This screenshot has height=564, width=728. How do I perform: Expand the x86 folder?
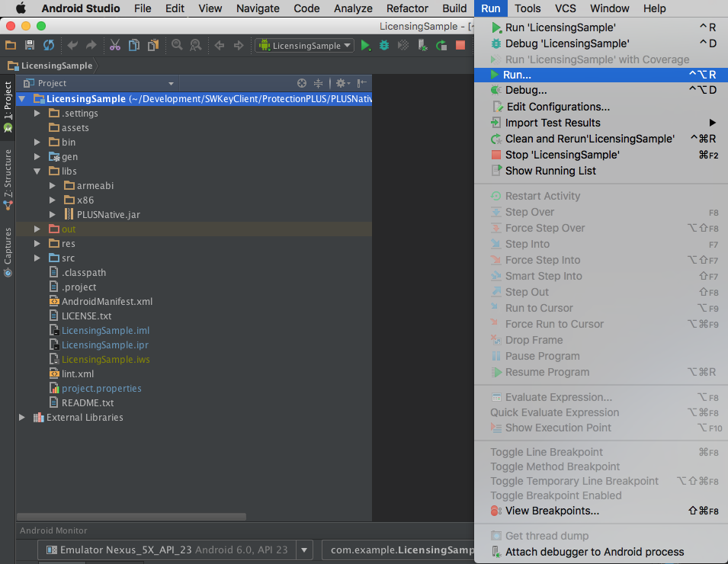[x=53, y=200]
